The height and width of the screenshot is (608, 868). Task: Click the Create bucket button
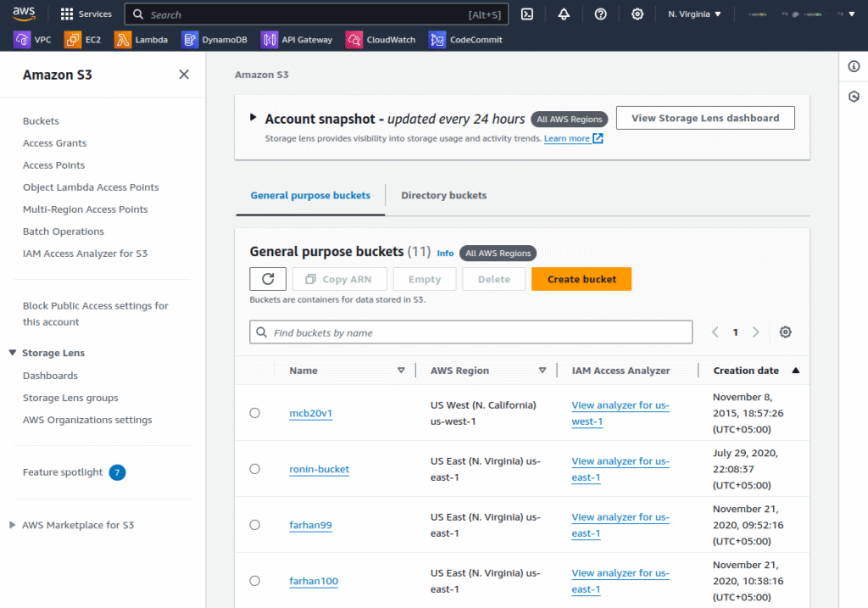[581, 279]
